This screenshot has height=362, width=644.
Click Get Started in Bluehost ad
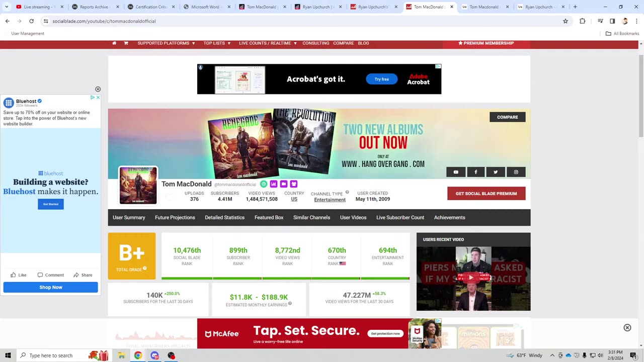(51, 204)
